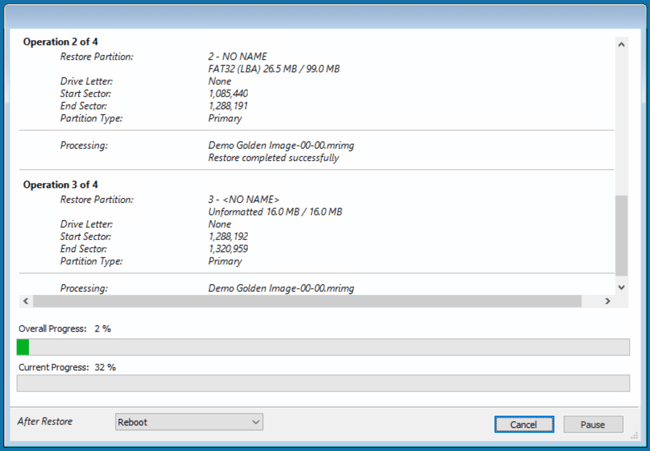
Task: Click the vertical scrollbar thumb
Action: pyautogui.click(x=622, y=235)
